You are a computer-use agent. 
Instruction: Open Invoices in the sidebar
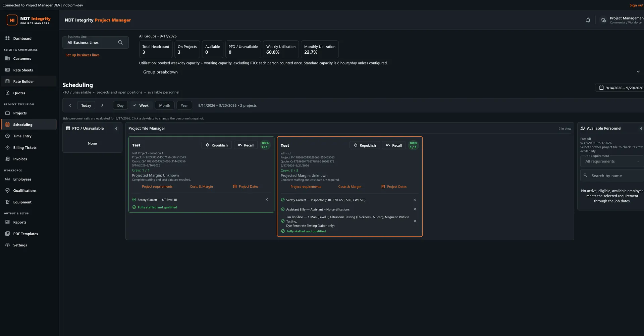pos(29,159)
